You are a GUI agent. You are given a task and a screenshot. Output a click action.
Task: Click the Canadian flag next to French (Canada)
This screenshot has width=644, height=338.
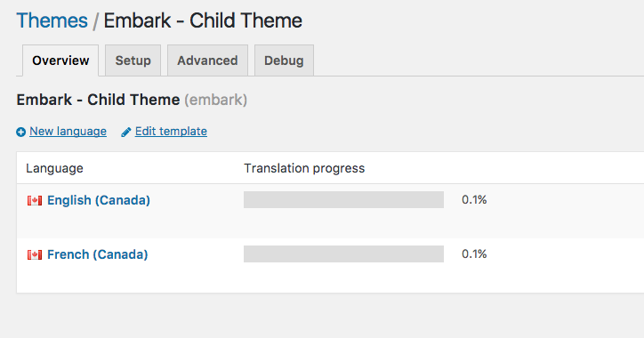click(35, 254)
